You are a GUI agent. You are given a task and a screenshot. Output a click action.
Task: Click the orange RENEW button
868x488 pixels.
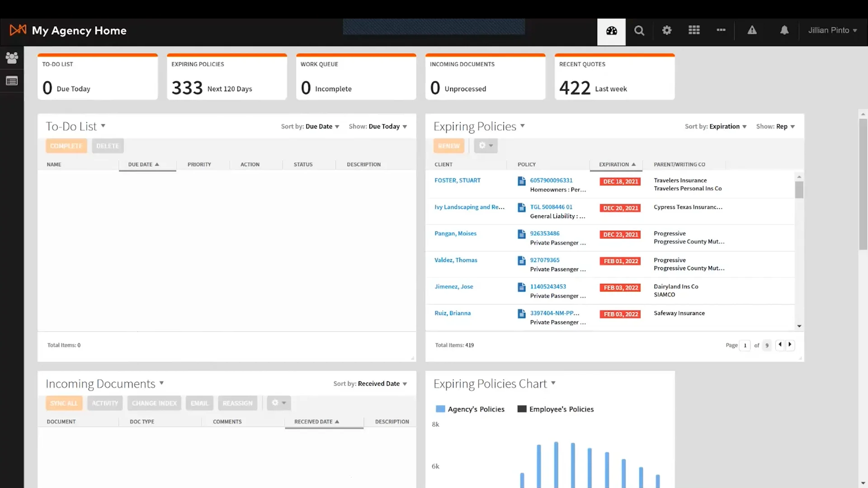(448, 145)
